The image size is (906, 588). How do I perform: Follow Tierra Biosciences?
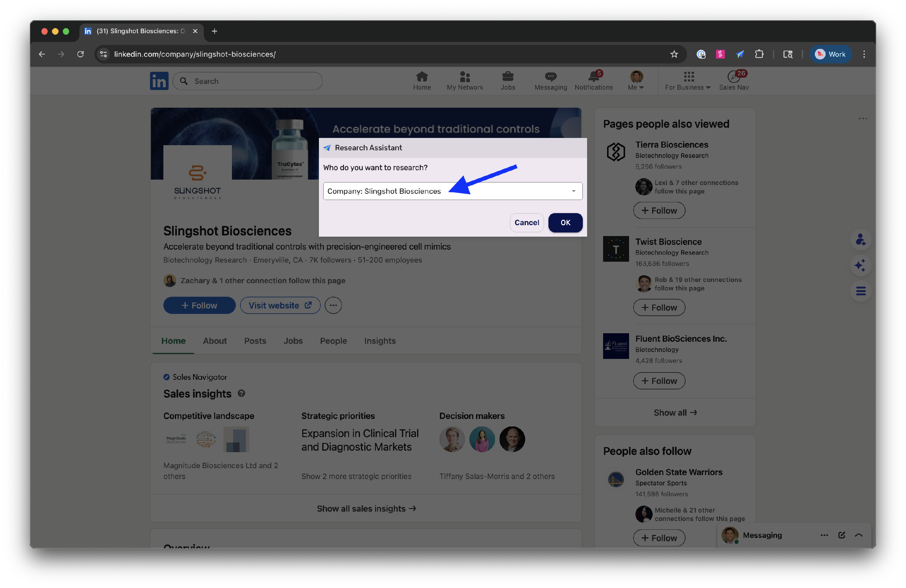pyautogui.click(x=659, y=210)
